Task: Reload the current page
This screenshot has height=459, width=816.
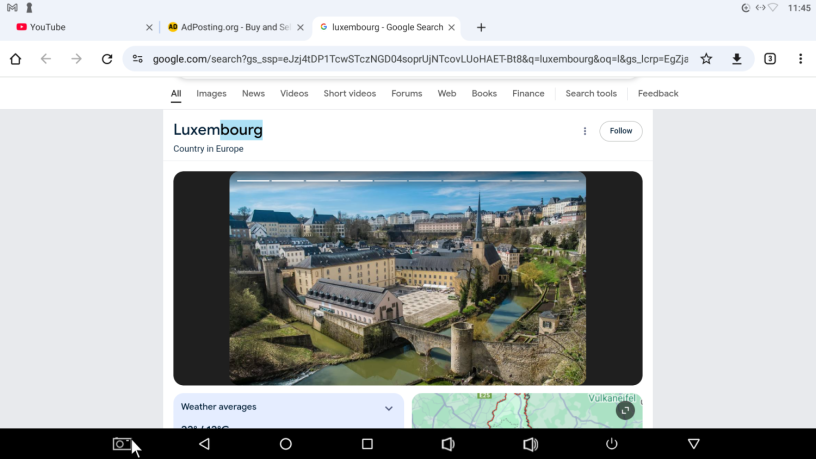Action: click(x=107, y=59)
